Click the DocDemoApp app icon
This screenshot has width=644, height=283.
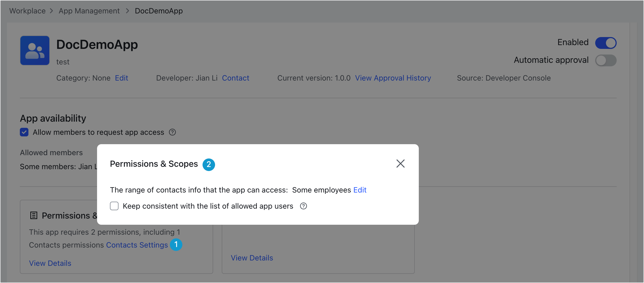pos(35,50)
